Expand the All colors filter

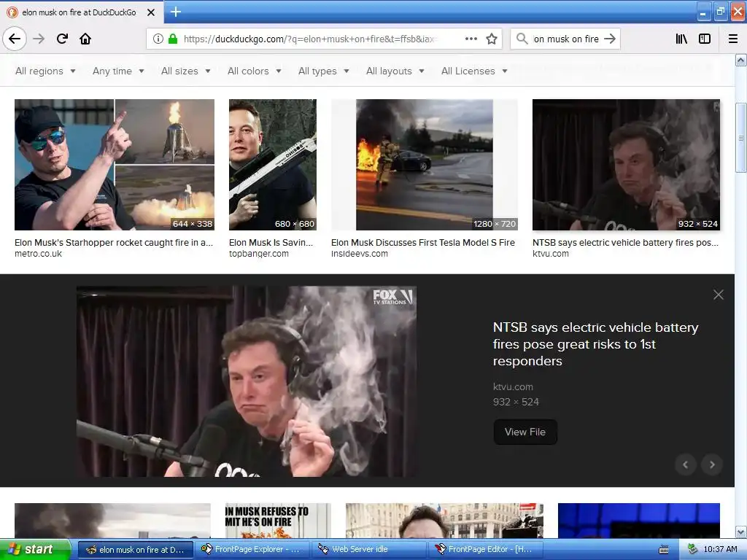pyautogui.click(x=255, y=71)
